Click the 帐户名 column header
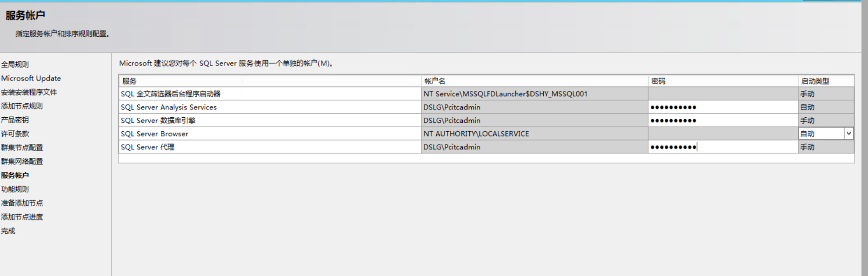The width and height of the screenshot is (868, 276). click(x=534, y=81)
